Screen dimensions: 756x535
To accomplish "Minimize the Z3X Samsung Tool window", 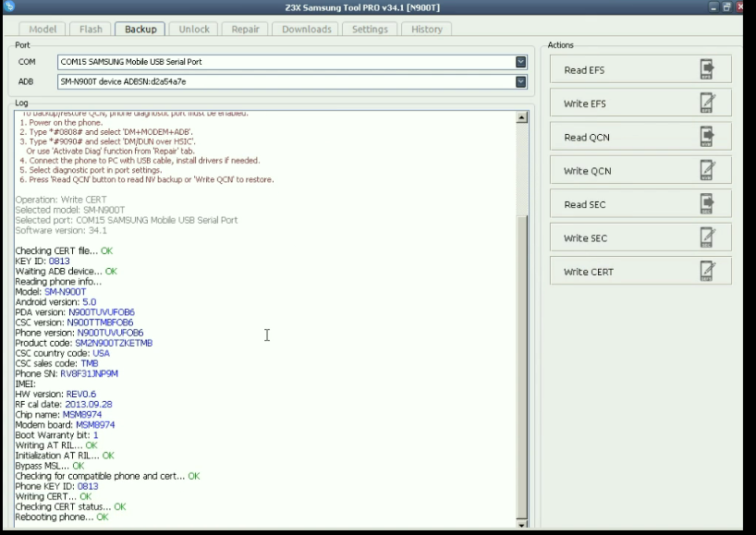I will pos(713,7).
